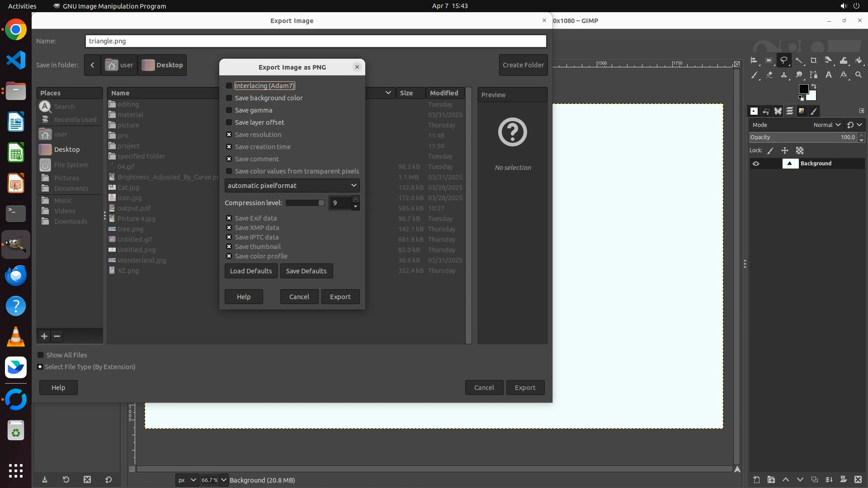Screen dimensions: 868x488
Task: Click Export in the PNG dialog
Action: 340,297
